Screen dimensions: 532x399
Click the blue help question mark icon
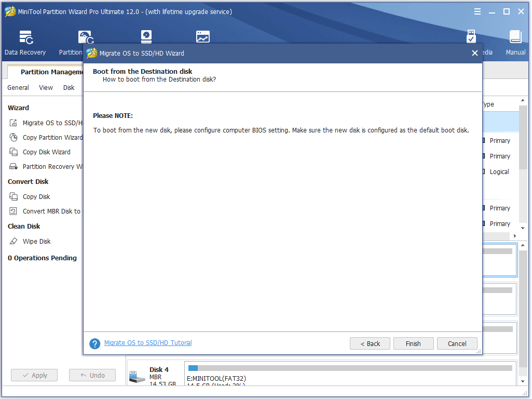(94, 343)
